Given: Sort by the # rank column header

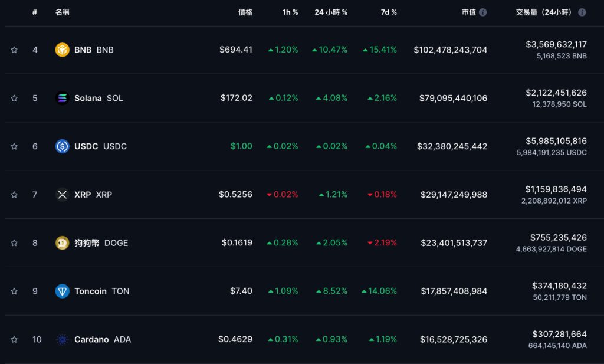Looking at the screenshot, I should (x=35, y=12).
